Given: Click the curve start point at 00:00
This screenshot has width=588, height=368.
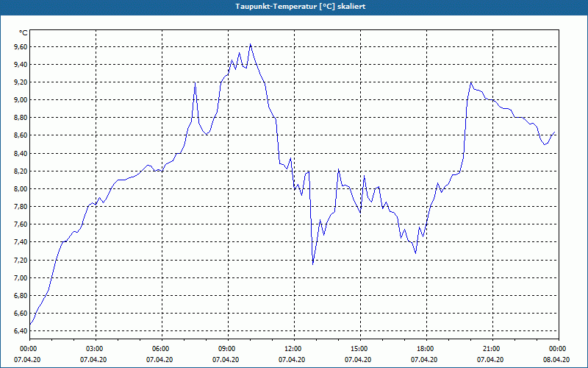Looking at the screenshot, I should (x=30, y=325).
